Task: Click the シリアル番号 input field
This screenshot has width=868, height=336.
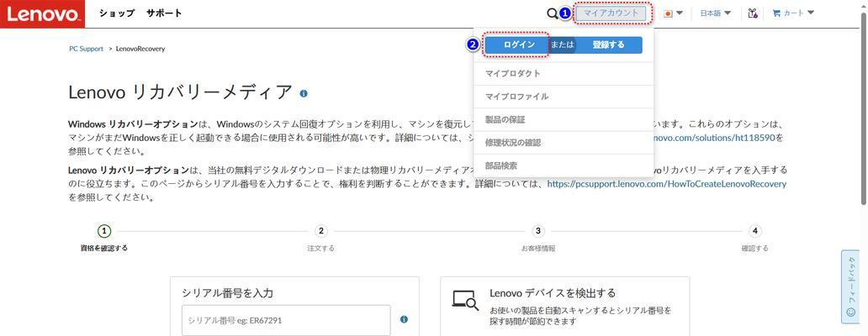Action: pyautogui.click(x=286, y=320)
